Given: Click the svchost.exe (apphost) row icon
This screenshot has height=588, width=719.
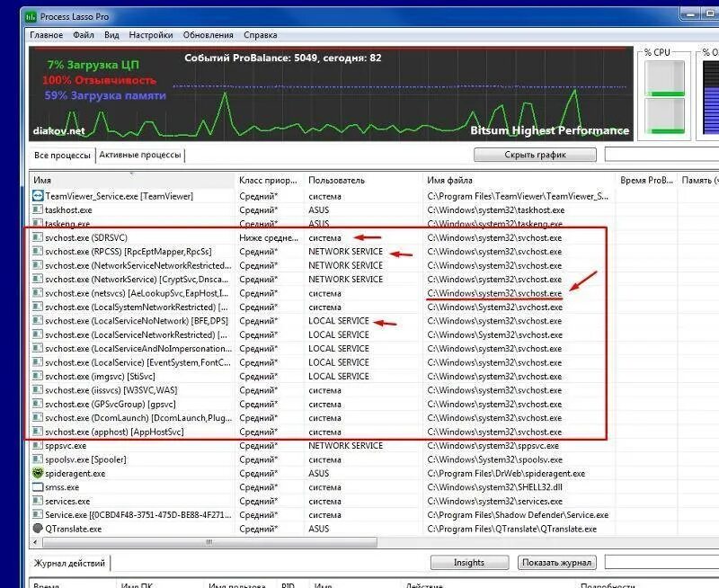Looking at the screenshot, I should coord(38,432).
